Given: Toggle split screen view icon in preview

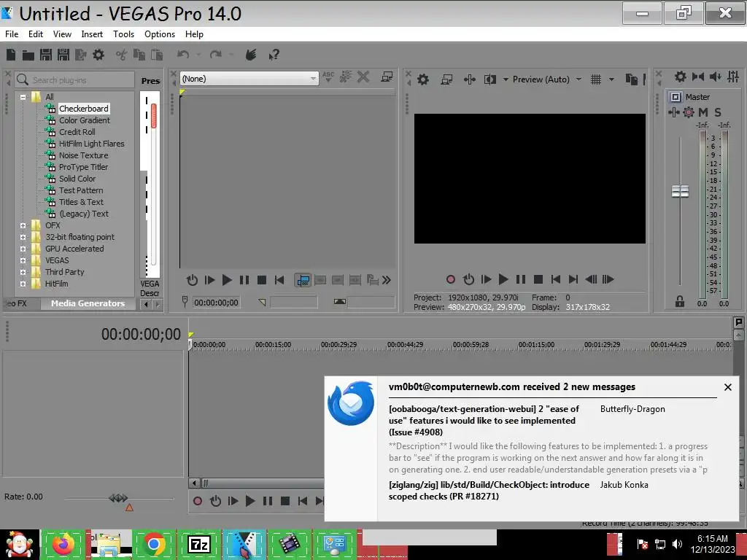Looking at the screenshot, I should coord(489,79).
